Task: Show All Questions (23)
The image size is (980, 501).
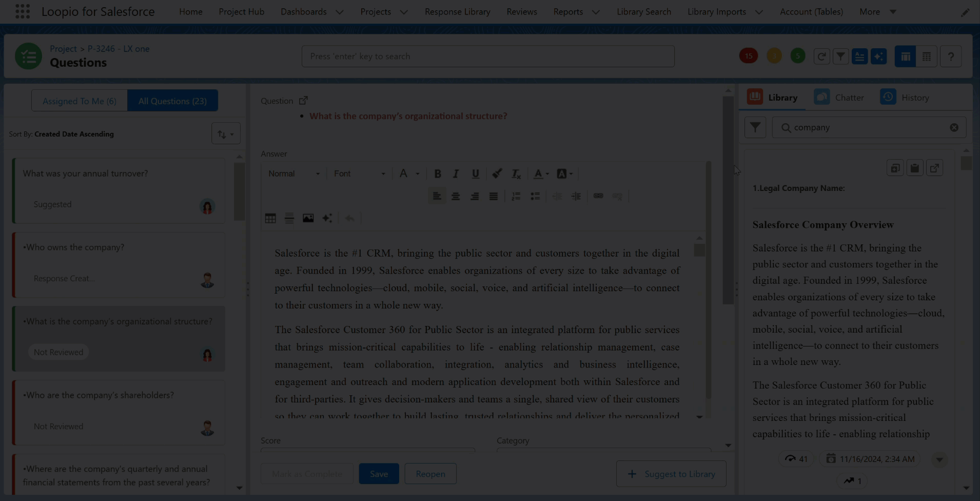Action: pyautogui.click(x=172, y=101)
